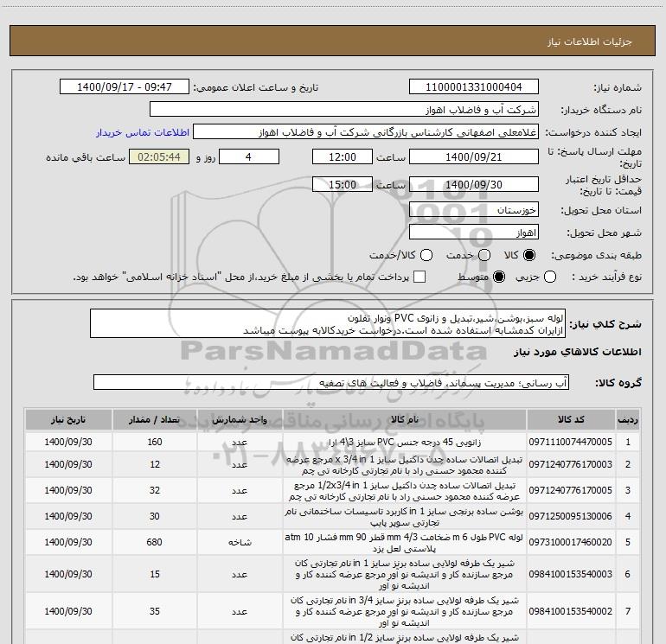Click the کد کالا column header
666x644 pixels.
(x=571, y=420)
